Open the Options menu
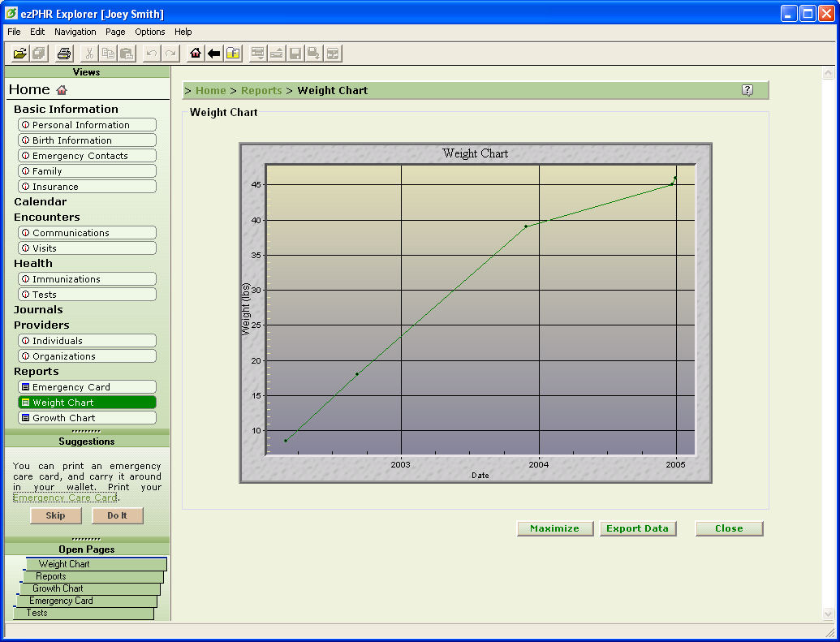840x642 pixels. (150, 32)
